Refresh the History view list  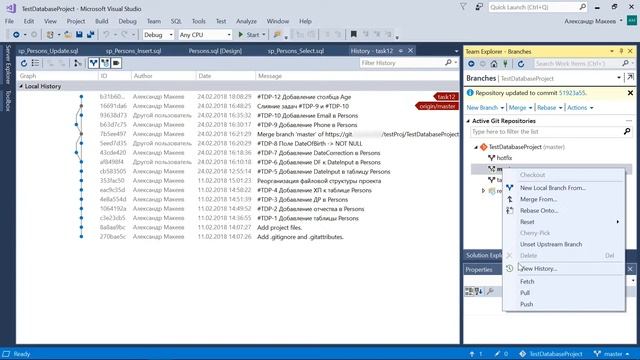(x=24, y=63)
